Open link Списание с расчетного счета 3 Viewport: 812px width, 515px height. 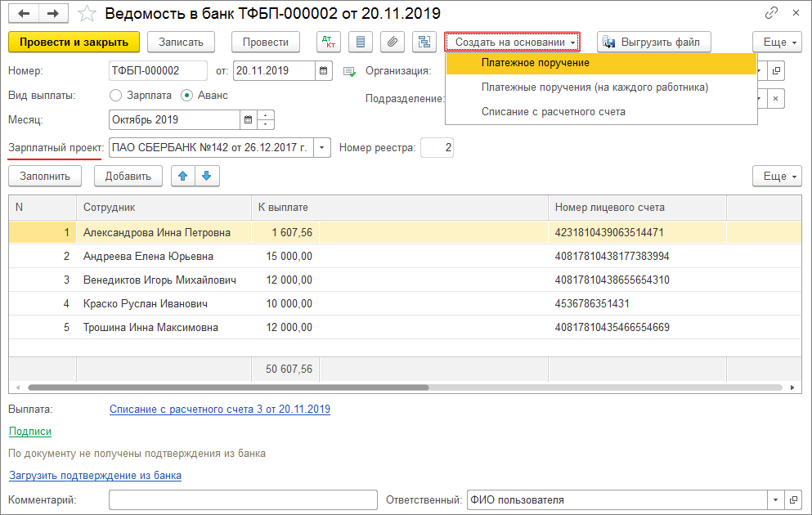(x=220, y=410)
